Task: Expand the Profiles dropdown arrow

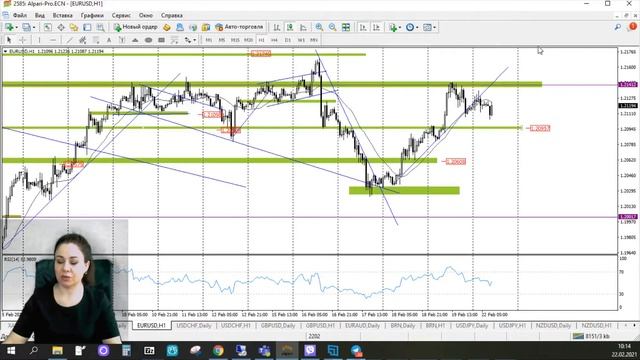Action: coord(34,27)
